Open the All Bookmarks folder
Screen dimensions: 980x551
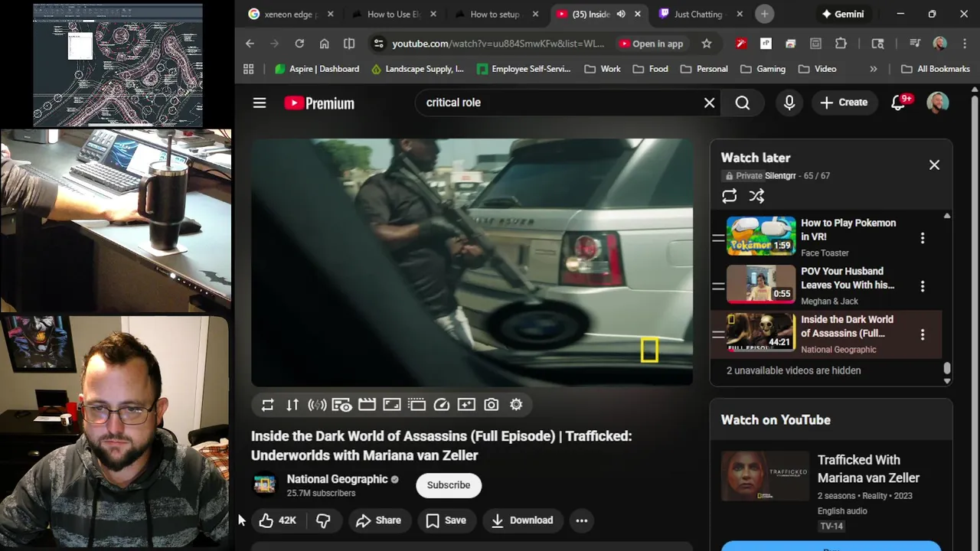click(935, 69)
